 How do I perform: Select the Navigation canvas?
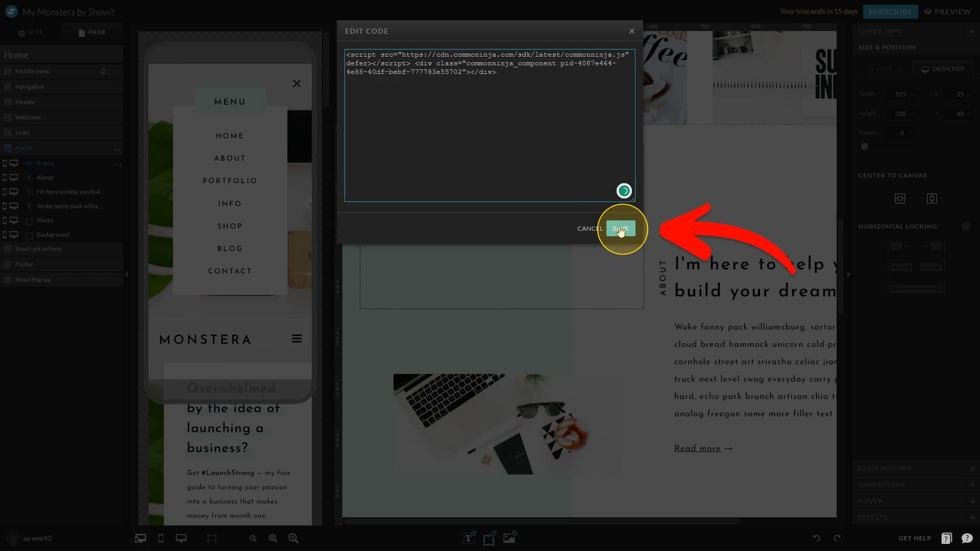click(61, 87)
